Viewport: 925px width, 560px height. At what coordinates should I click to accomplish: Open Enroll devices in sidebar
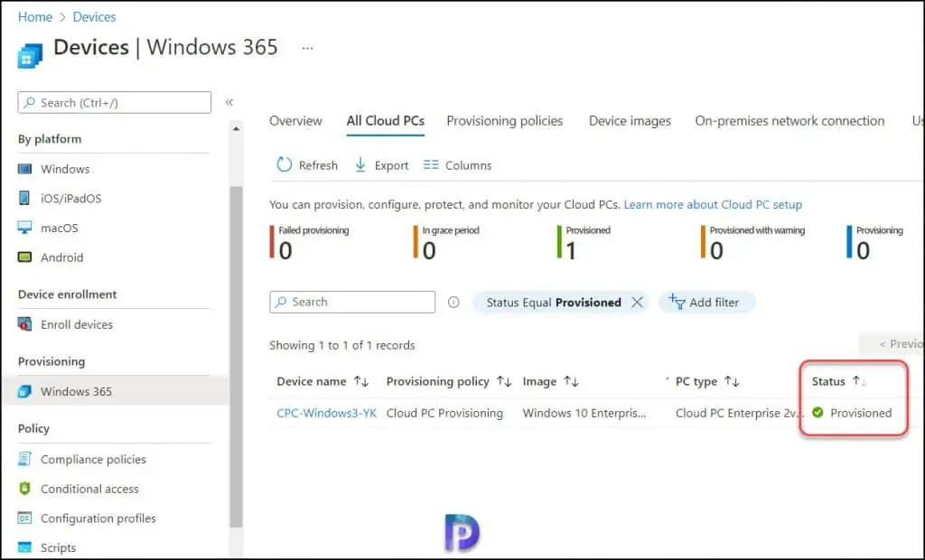(x=77, y=324)
